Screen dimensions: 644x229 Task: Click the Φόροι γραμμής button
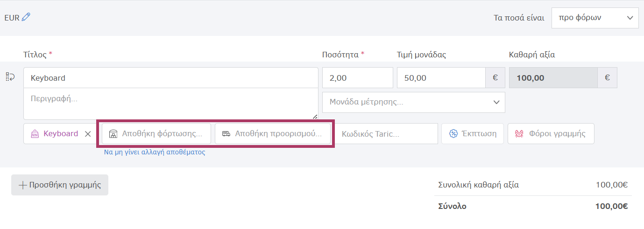(x=557, y=134)
